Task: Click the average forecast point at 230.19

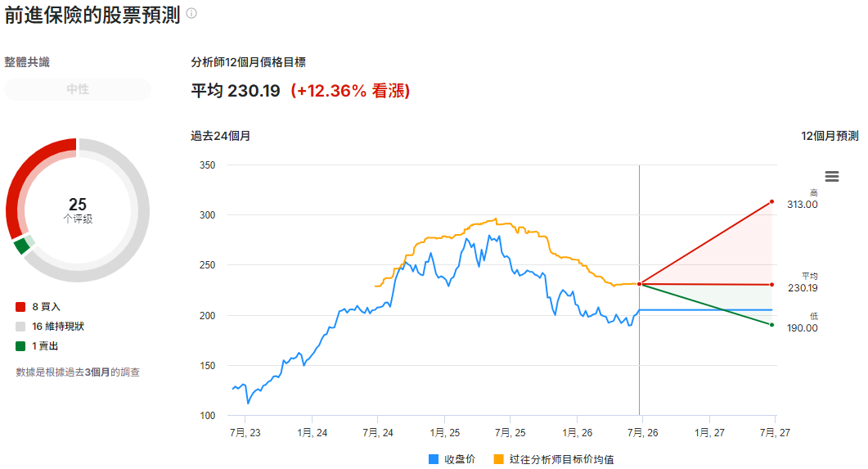Action: coord(771,285)
